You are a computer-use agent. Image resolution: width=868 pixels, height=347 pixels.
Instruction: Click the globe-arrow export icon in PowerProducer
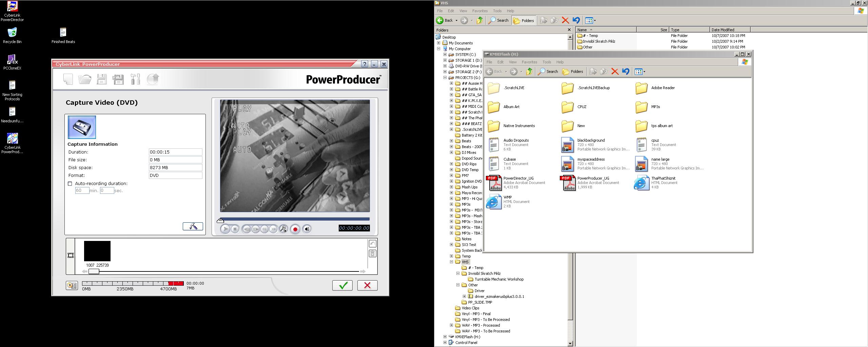(153, 79)
